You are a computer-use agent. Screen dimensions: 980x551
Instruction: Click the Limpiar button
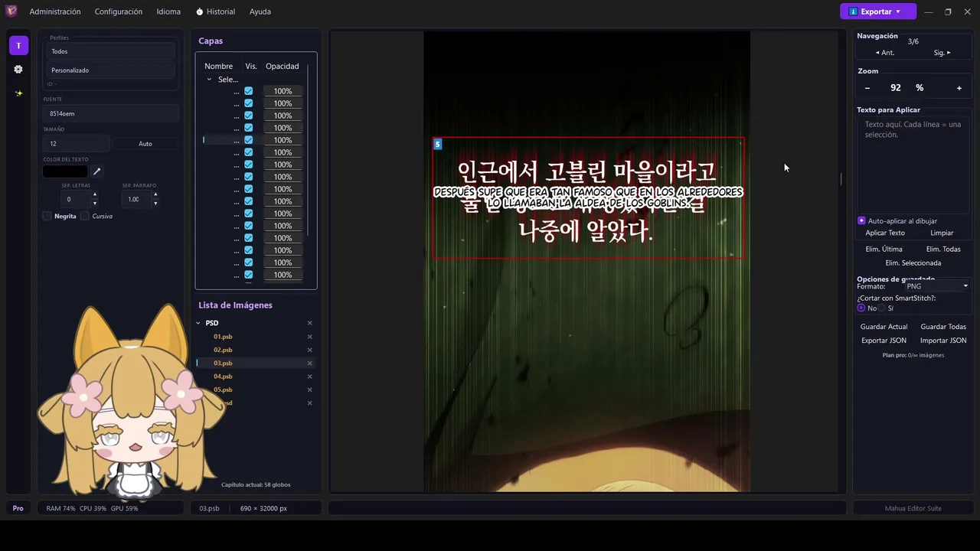coord(942,233)
